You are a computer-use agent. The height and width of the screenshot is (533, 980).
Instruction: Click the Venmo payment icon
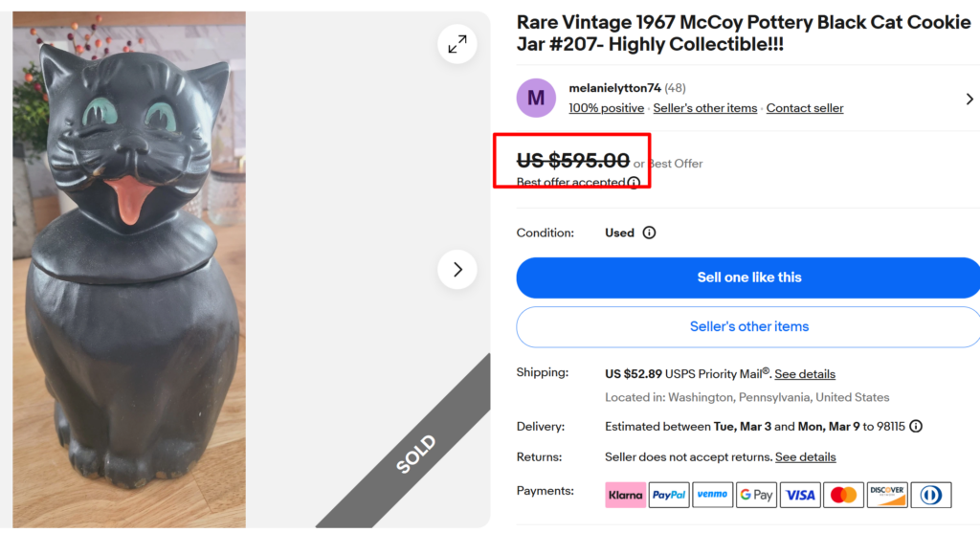(x=713, y=495)
